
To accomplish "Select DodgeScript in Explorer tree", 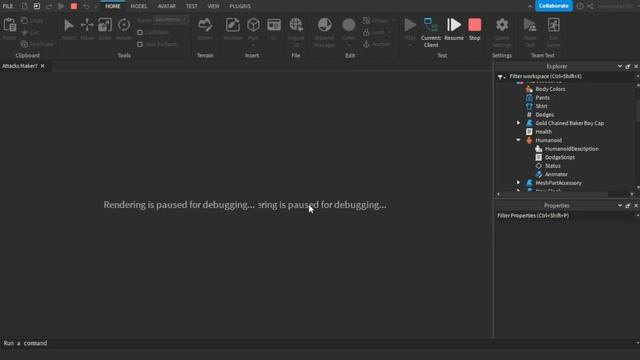I will (560, 157).
